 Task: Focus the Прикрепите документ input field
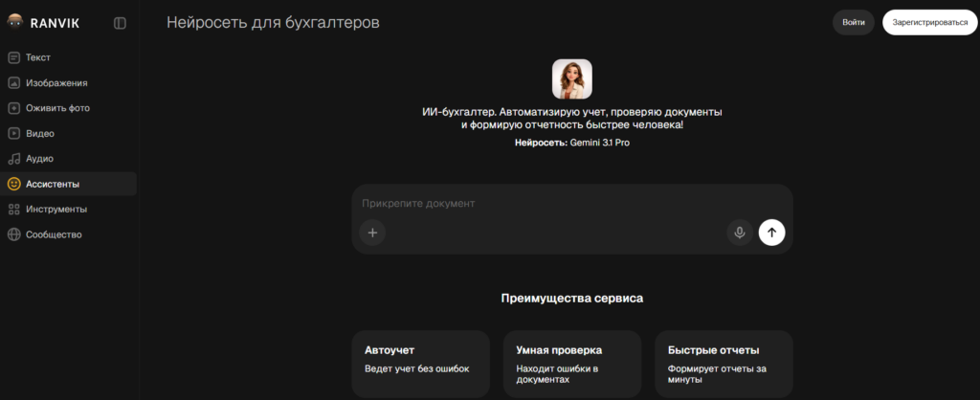[x=572, y=204]
